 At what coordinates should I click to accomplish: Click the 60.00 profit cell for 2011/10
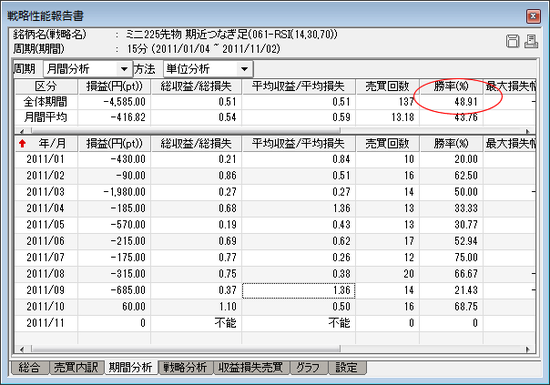(114, 306)
